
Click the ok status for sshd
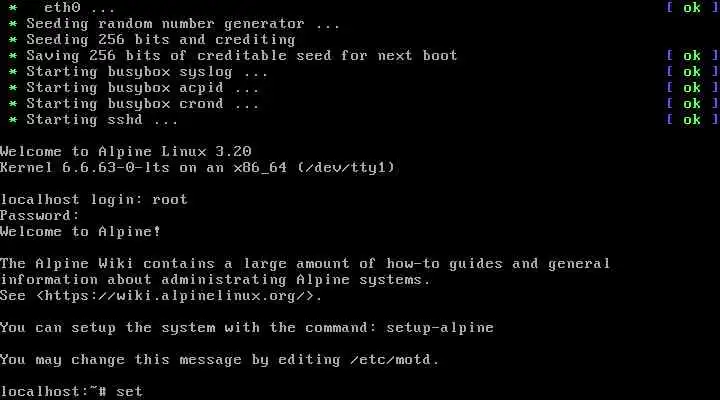tap(692, 120)
